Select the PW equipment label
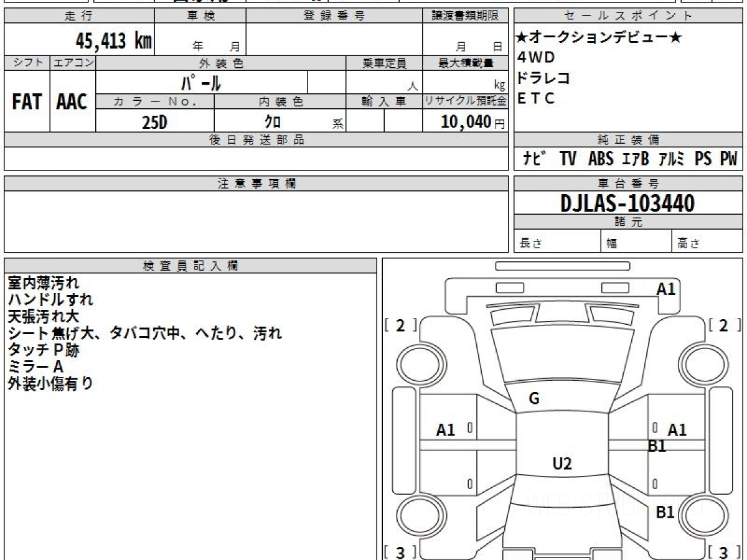 (728, 159)
